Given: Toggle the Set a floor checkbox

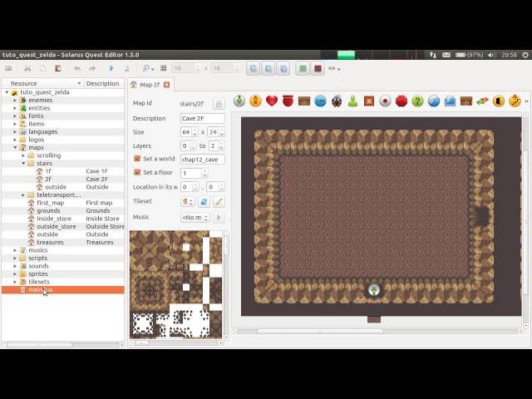Looking at the screenshot, I should [x=137, y=172].
